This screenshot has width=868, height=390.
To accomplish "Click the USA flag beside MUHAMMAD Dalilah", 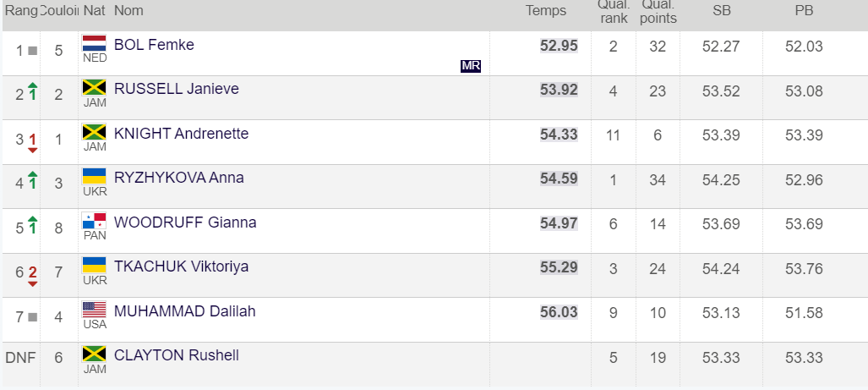I will 94,310.
